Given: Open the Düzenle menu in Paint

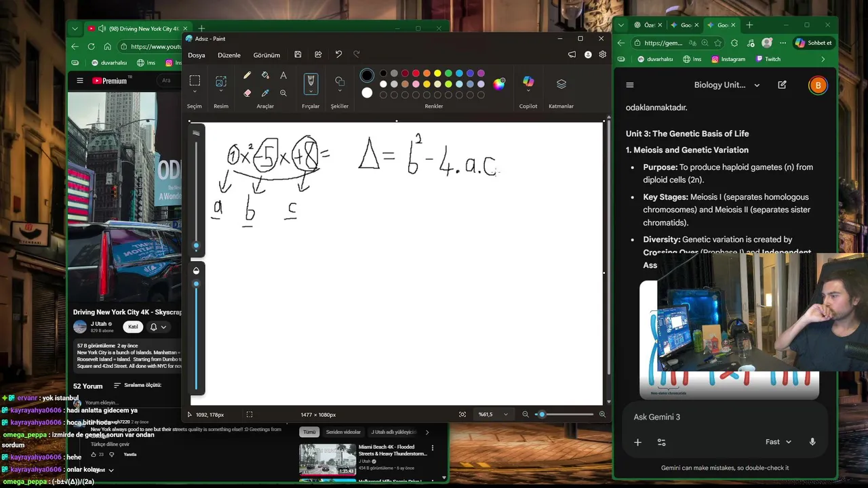Looking at the screenshot, I should click(229, 55).
